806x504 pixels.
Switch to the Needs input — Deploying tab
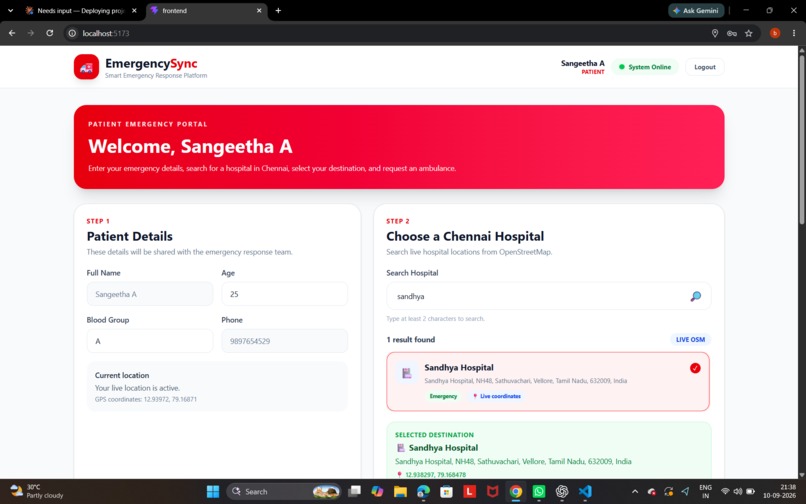coord(81,10)
